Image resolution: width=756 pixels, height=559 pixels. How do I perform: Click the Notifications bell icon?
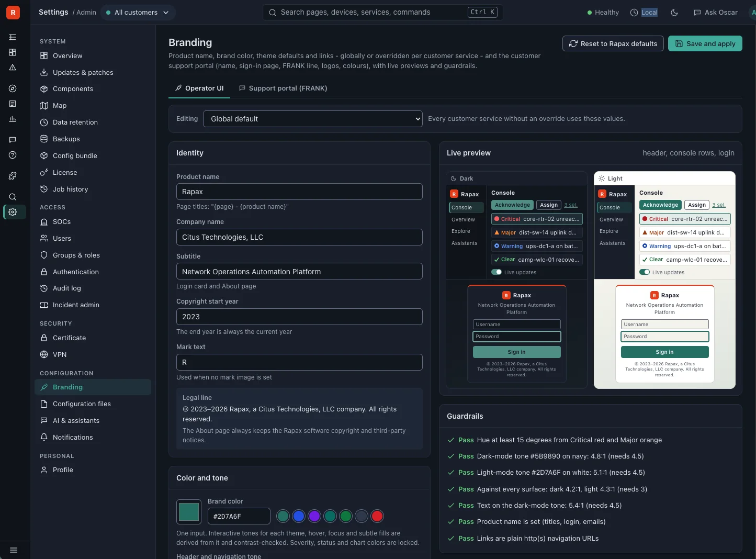click(x=44, y=437)
